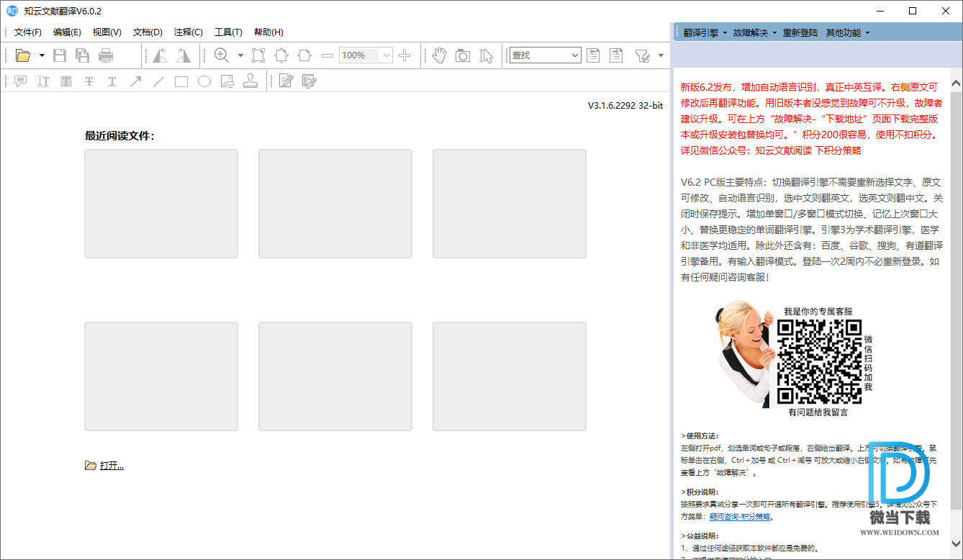
Task: Choose the Select arrow tool
Action: (486, 55)
